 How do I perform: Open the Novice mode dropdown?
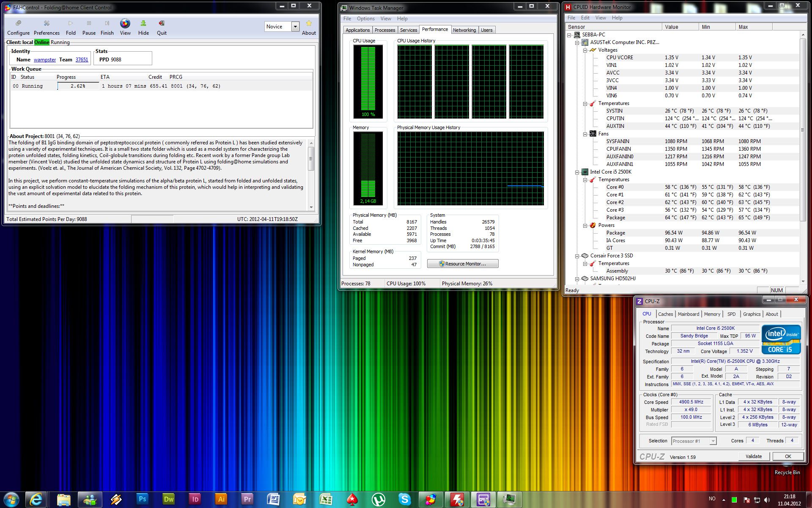(x=295, y=26)
